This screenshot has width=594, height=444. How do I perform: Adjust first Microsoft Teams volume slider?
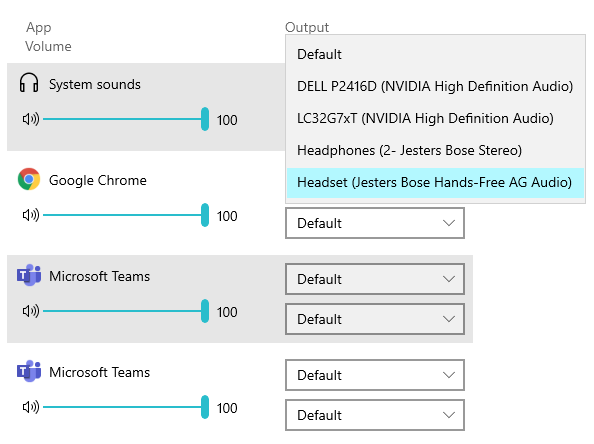point(126,311)
